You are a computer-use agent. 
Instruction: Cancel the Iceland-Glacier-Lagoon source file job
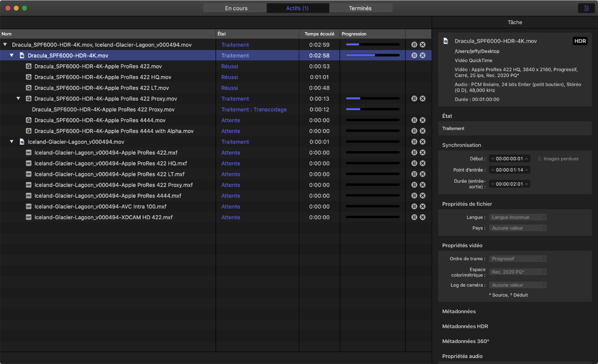pyautogui.click(x=422, y=142)
